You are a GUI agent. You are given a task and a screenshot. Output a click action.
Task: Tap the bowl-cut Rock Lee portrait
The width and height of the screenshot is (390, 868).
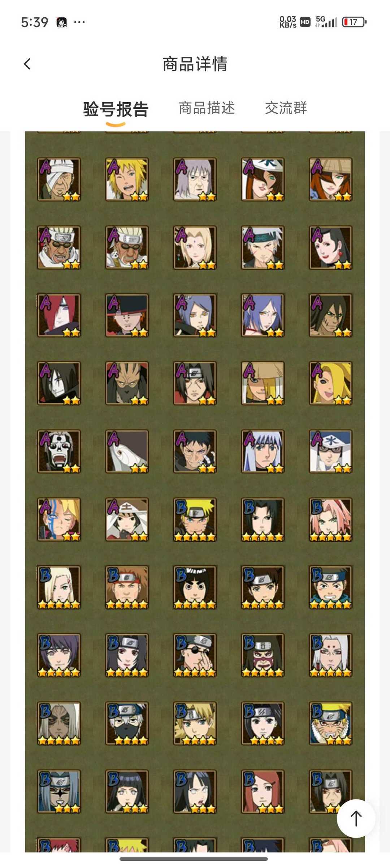[195, 587]
